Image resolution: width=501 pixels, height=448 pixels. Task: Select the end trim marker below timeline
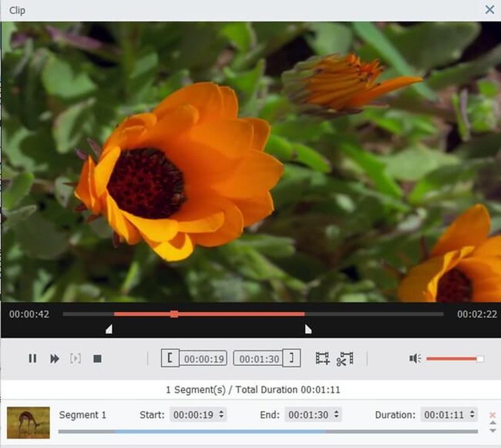[x=308, y=329]
